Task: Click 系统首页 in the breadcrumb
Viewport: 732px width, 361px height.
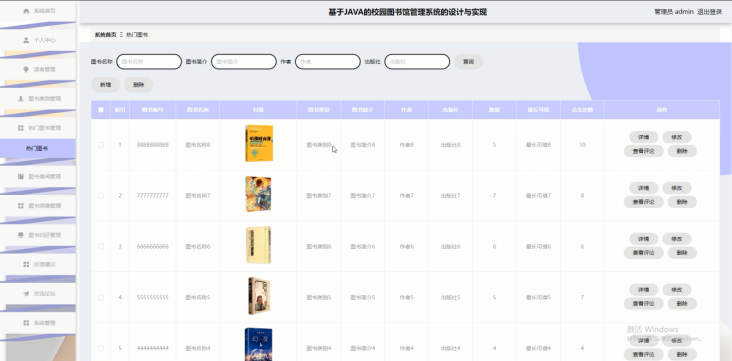Action: pyautogui.click(x=106, y=35)
